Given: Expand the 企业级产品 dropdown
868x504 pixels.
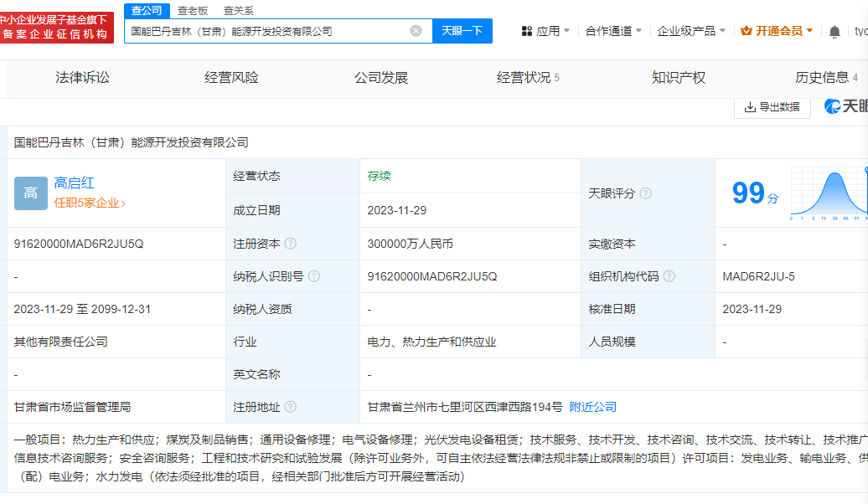Looking at the screenshot, I should (x=691, y=31).
